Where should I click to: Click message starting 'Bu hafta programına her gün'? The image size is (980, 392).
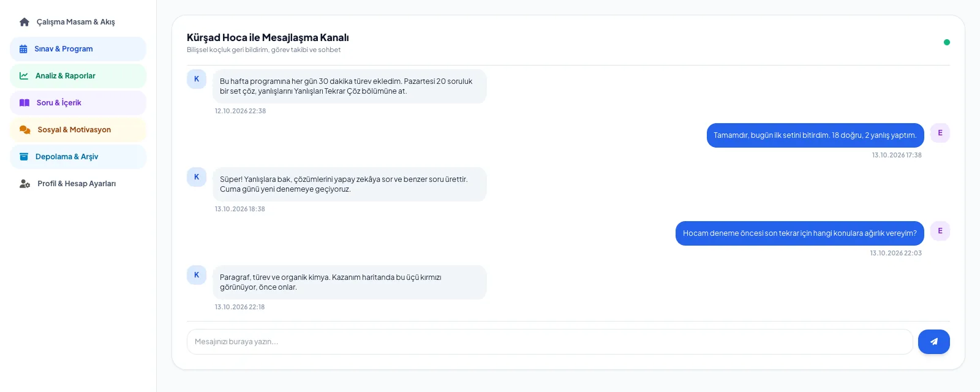pyautogui.click(x=350, y=86)
